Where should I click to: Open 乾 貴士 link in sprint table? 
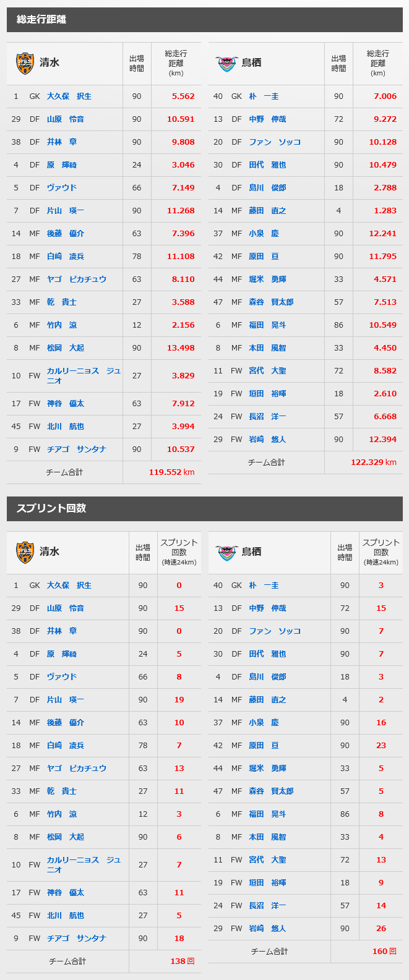[62, 791]
